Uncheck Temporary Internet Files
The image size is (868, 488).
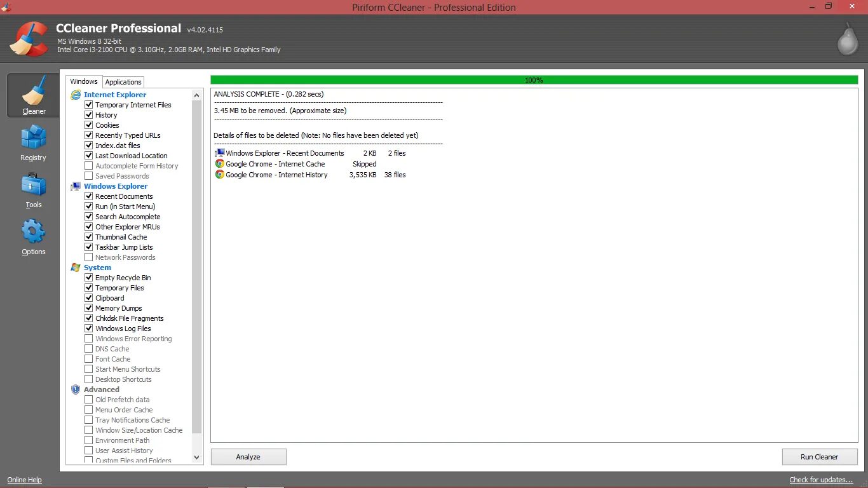pyautogui.click(x=89, y=105)
